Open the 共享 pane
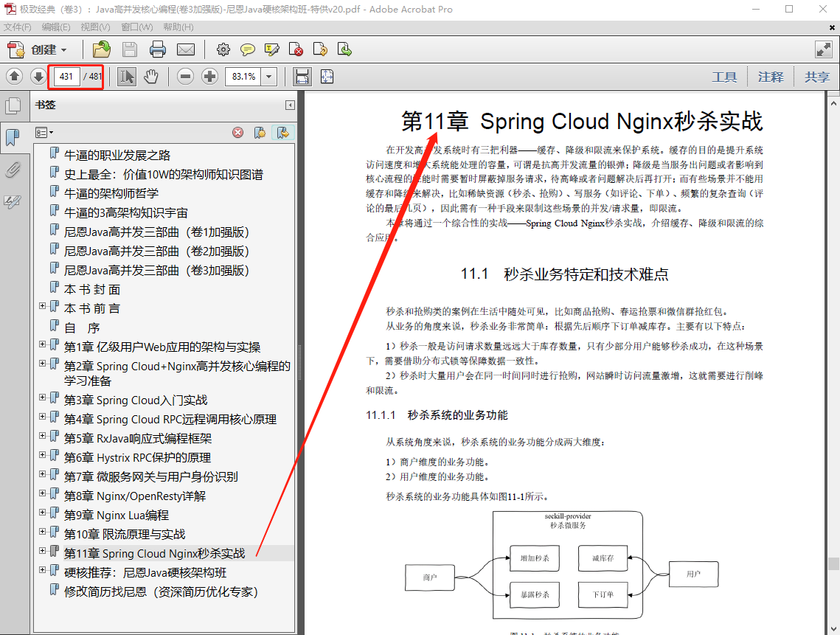The width and height of the screenshot is (840, 635). pos(817,77)
